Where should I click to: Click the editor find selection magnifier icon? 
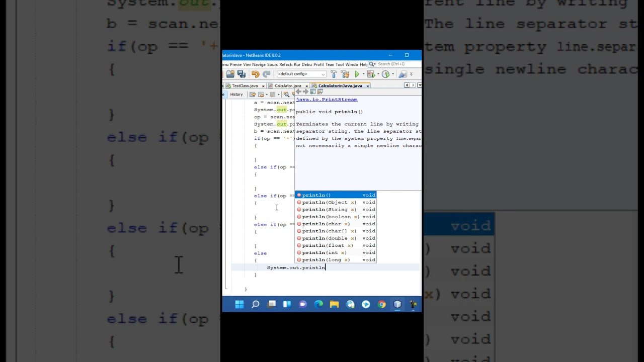pos(286,95)
